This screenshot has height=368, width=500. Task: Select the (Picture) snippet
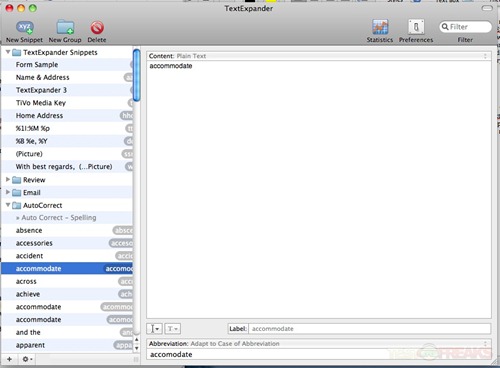pos(67,154)
